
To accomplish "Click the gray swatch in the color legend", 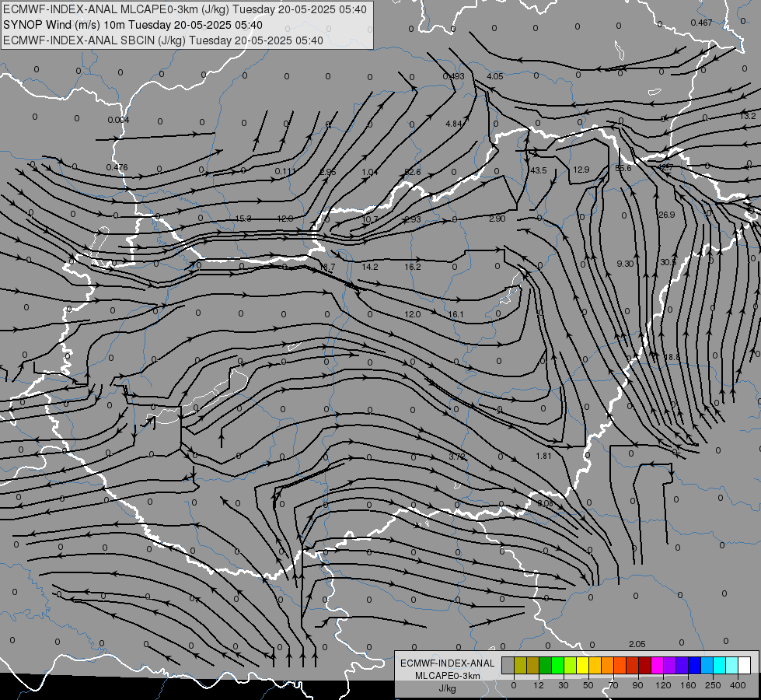I will pyautogui.click(x=508, y=665).
